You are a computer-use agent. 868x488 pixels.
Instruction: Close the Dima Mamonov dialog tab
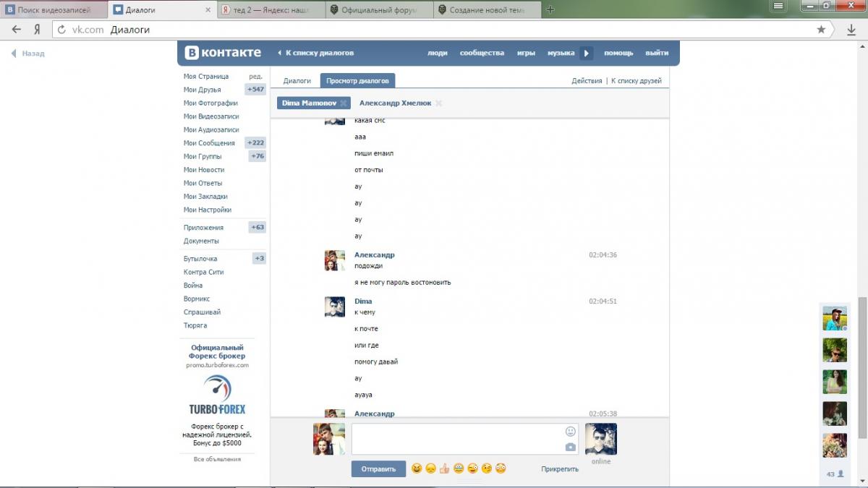(x=344, y=103)
